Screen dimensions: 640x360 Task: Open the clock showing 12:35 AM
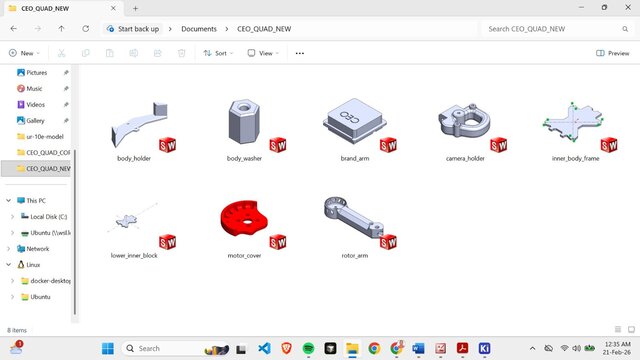(617, 348)
